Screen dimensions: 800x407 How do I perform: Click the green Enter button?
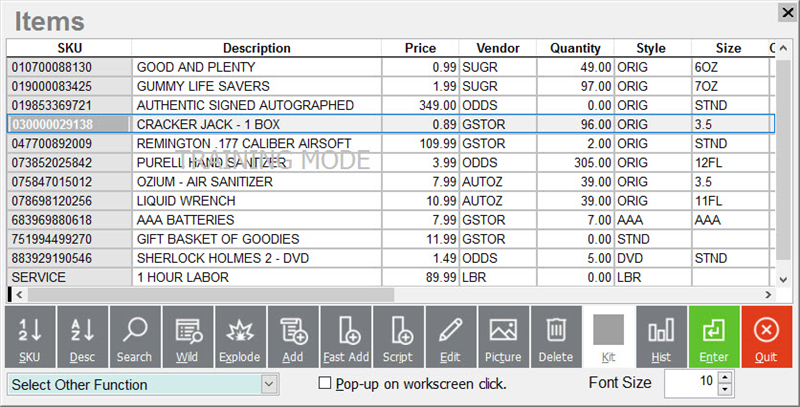pos(714,337)
